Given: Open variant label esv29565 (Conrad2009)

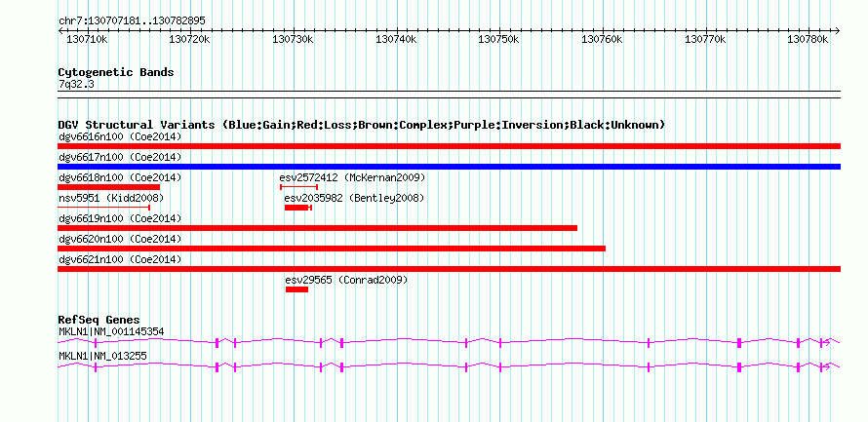Looking at the screenshot, I should [x=346, y=280].
